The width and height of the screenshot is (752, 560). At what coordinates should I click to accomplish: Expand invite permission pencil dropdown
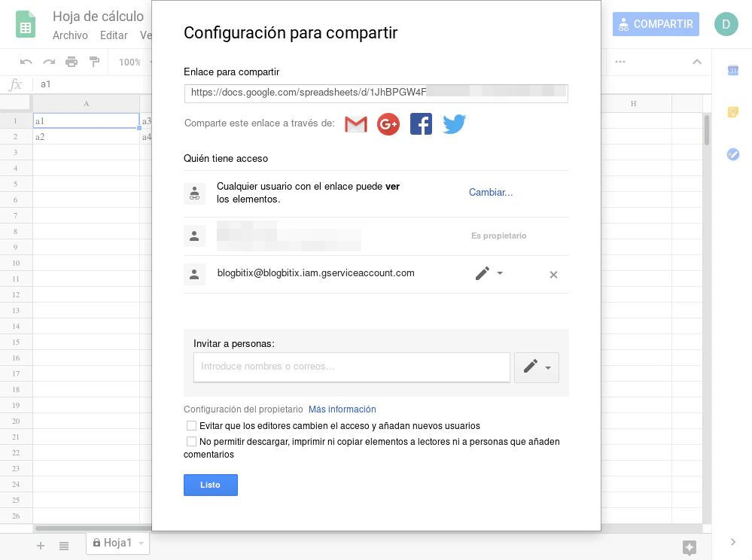[x=537, y=367]
